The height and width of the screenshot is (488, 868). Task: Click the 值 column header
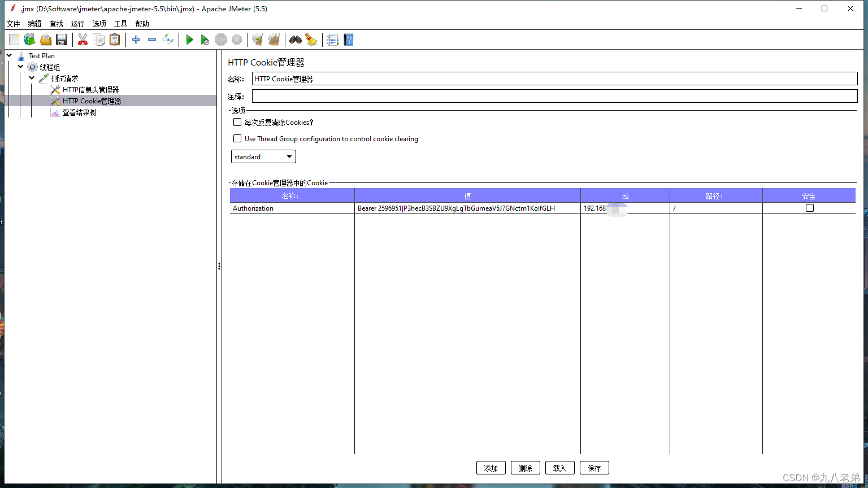click(467, 195)
